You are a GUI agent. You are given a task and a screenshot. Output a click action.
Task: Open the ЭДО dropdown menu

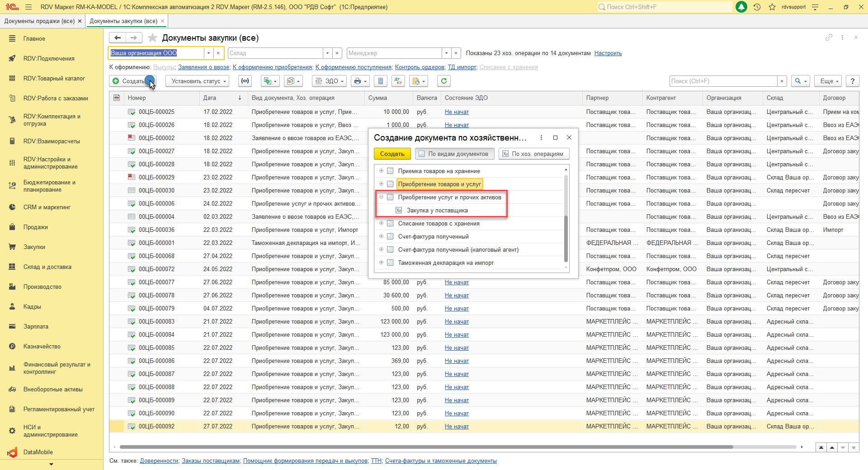pyautogui.click(x=330, y=81)
